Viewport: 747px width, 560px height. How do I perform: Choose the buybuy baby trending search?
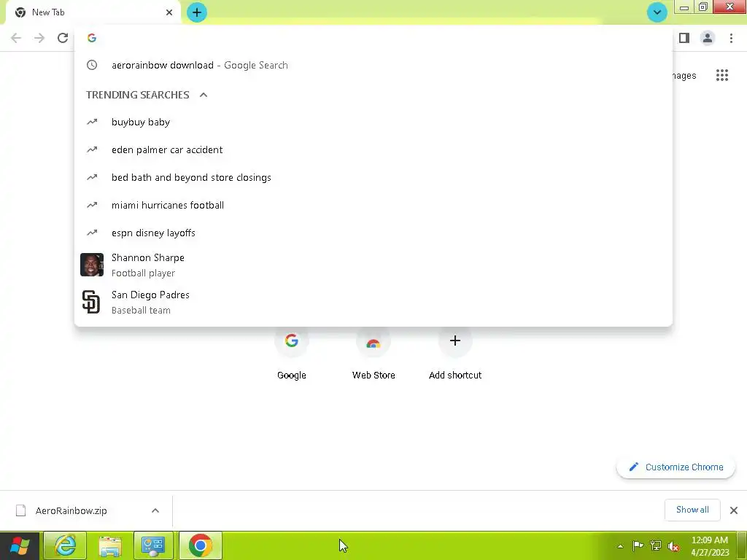373,122
